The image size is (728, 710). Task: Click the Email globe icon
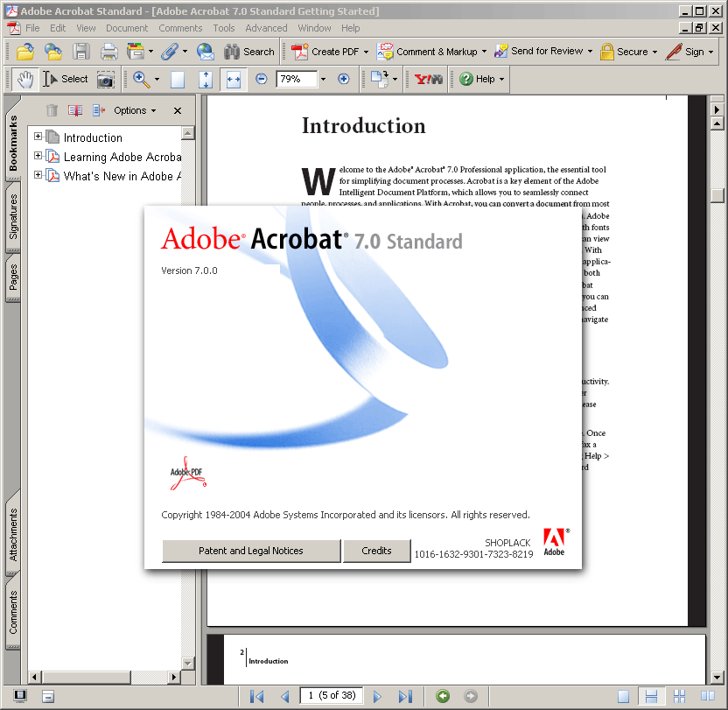(x=205, y=52)
